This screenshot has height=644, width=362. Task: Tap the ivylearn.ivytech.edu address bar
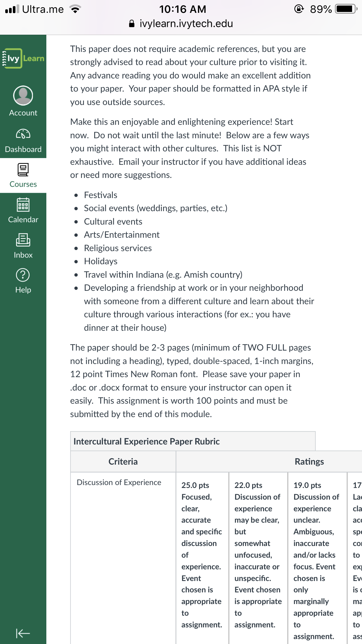click(x=181, y=24)
